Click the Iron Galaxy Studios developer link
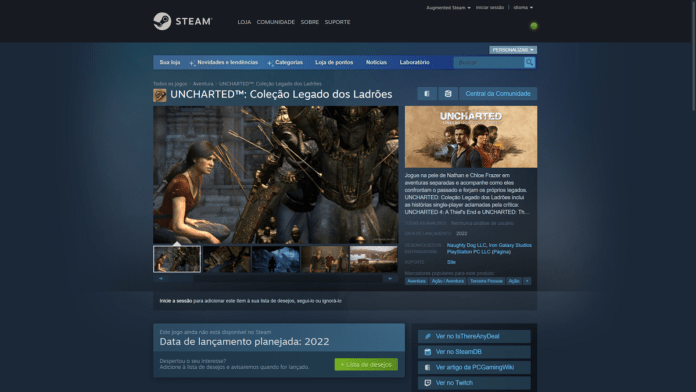This screenshot has height=392, width=696. tap(510, 245)
